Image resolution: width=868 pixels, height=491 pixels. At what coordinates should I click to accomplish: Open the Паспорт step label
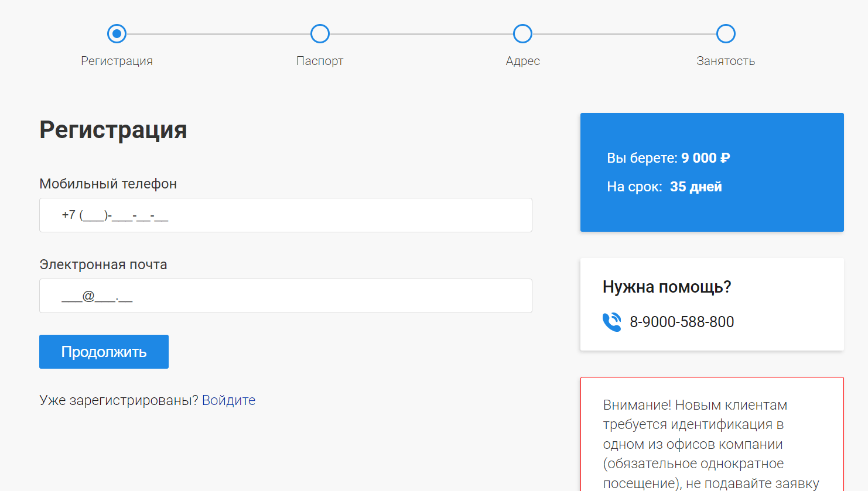320,61
